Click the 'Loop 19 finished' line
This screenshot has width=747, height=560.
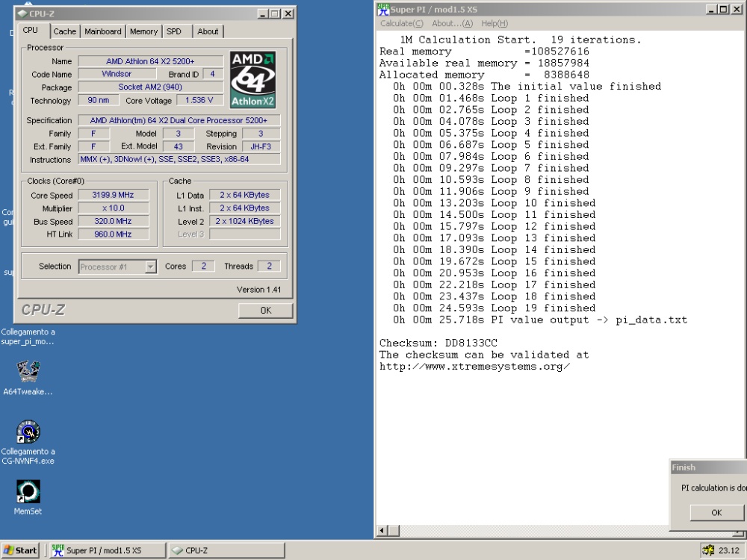[x=494, y=308]
